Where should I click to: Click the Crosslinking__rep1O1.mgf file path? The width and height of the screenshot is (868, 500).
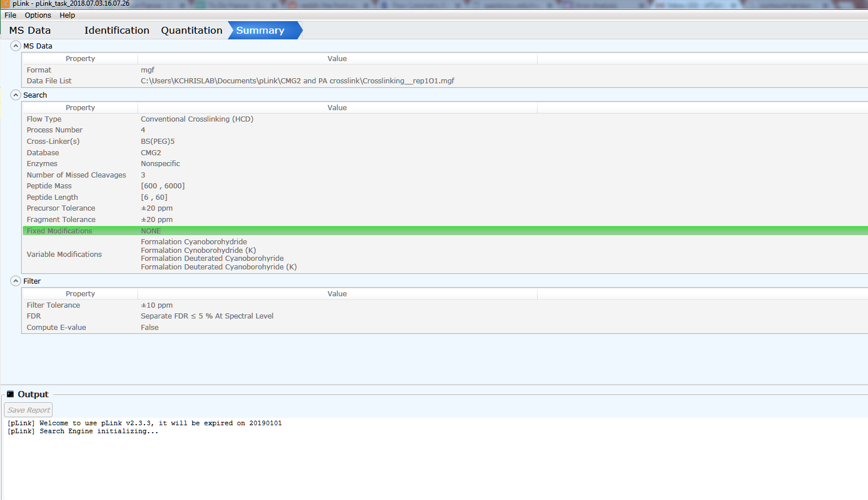[x=297, y=80]
